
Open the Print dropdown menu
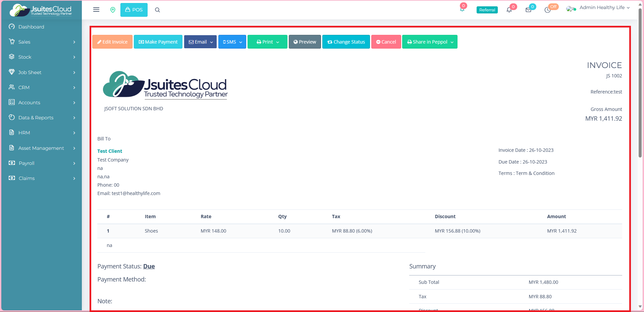coord(267,42)
